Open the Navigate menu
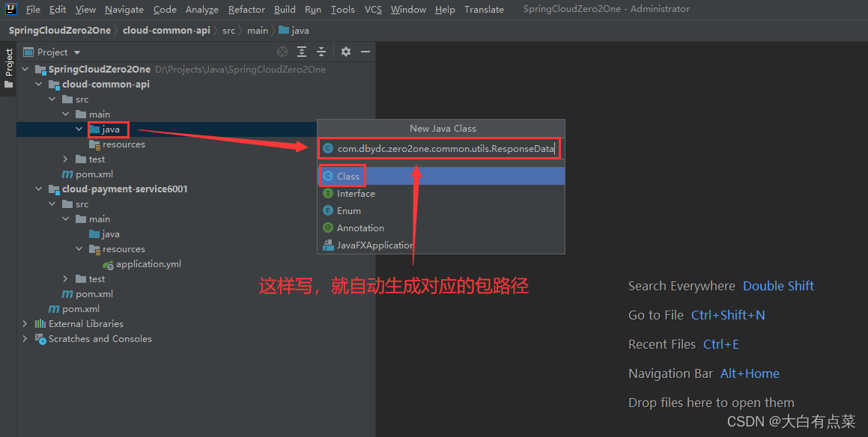The image size is (868, 437). (x=124, y=10)
